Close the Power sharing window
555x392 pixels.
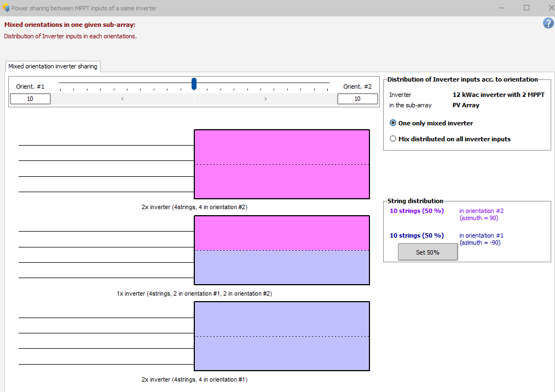tap(551, 8)
